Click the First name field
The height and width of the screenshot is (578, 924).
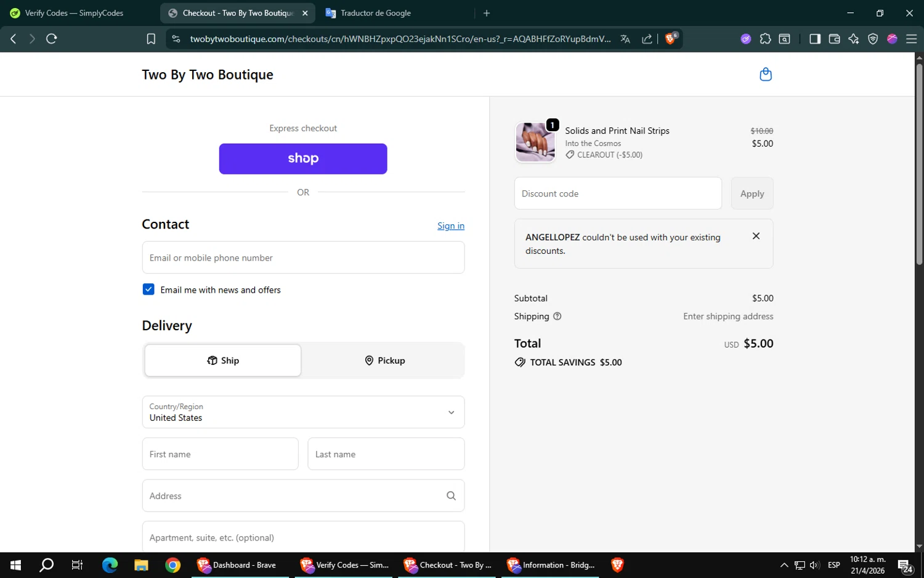(x=221, y=454)
